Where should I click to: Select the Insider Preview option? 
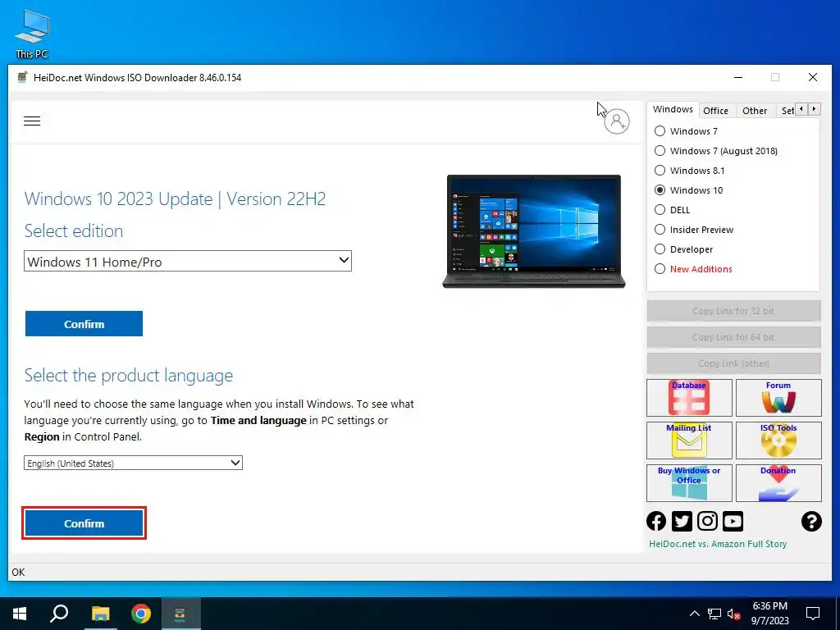point(660,230)
